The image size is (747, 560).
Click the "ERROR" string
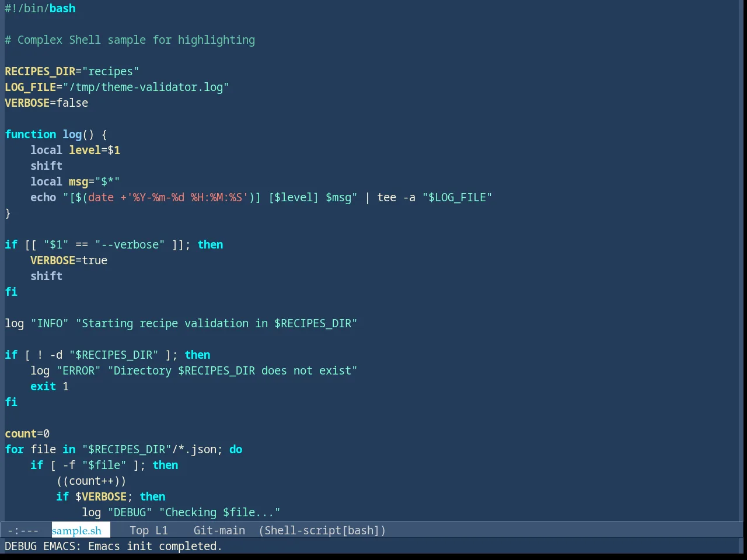(x=79, y=370)
